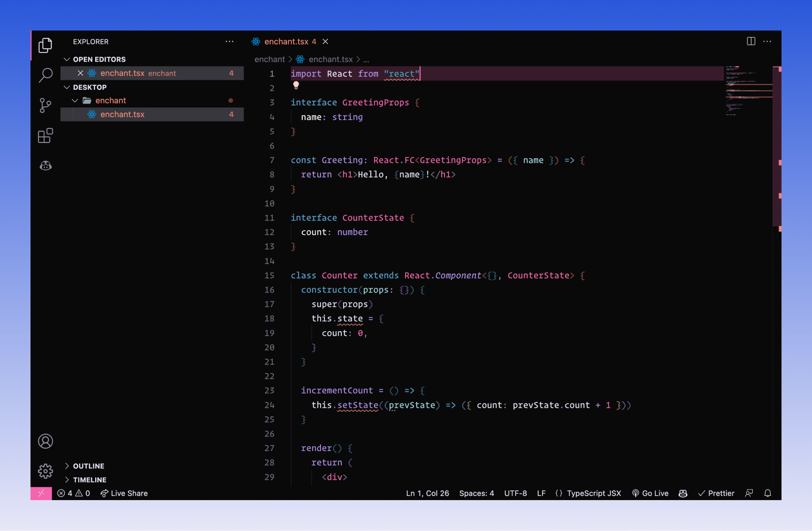
Task: Open the Extensions view
Action: click(x=45, y=136)
